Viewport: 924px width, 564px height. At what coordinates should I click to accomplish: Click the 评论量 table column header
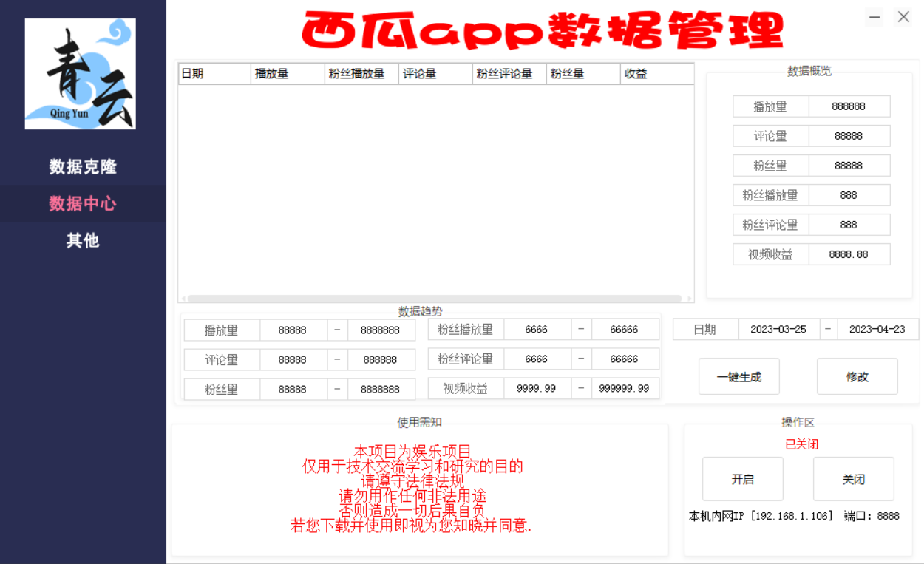435,74
